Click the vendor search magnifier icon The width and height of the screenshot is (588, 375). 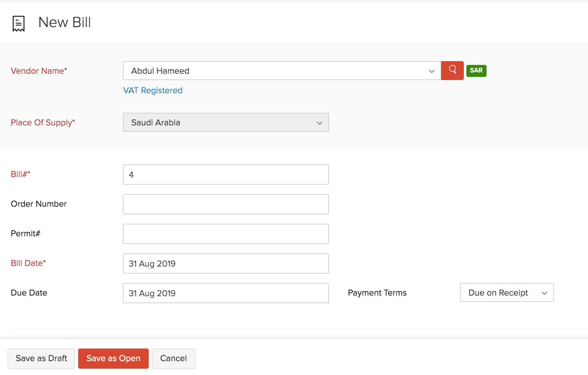click(x=452, y=70)
